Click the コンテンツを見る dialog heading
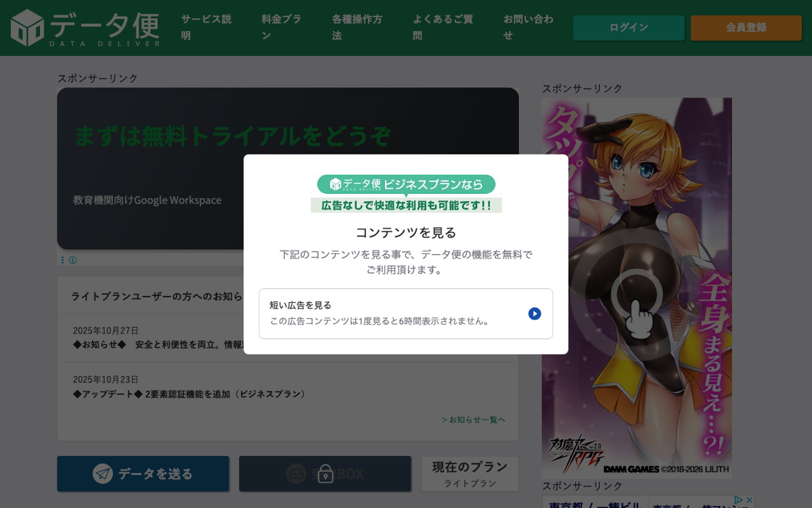Screen dimensions: 812x508 pyautogui.click(x=406, y=232)
